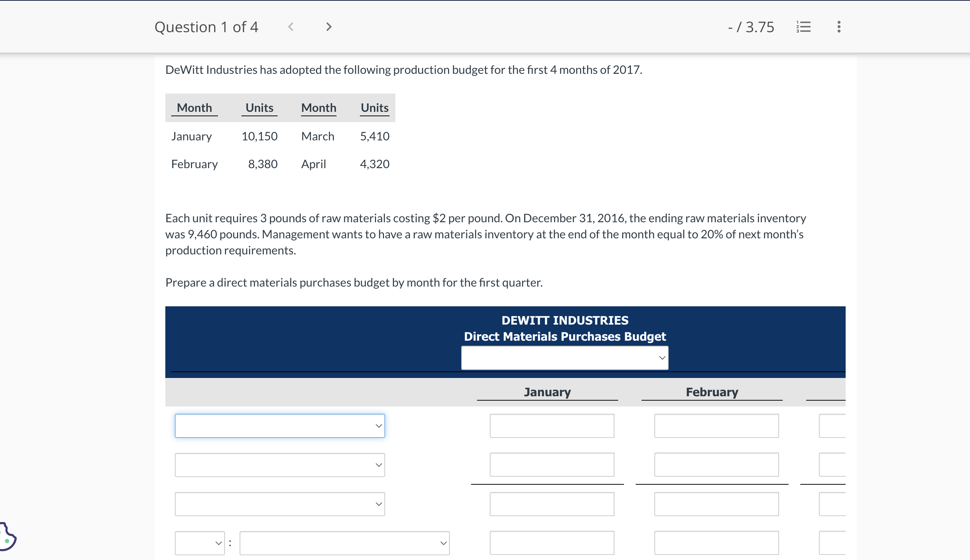
Task: Click January input in third row
Action: [552, 504]
